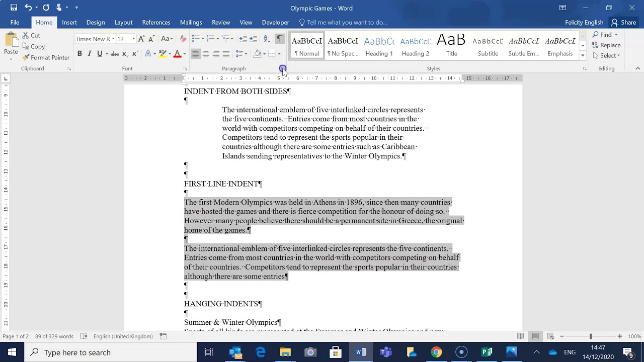Screen dimensions: 644x362
Task: Clear all formatting with the eraser icon
Action: click(183, 39)
